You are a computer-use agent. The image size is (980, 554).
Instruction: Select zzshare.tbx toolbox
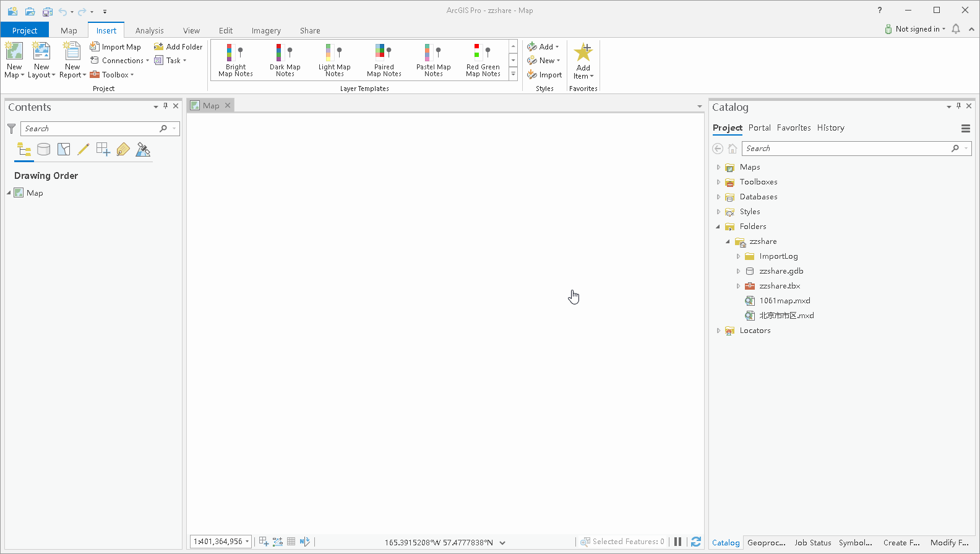pyautogui.click(x=780, y=286)
